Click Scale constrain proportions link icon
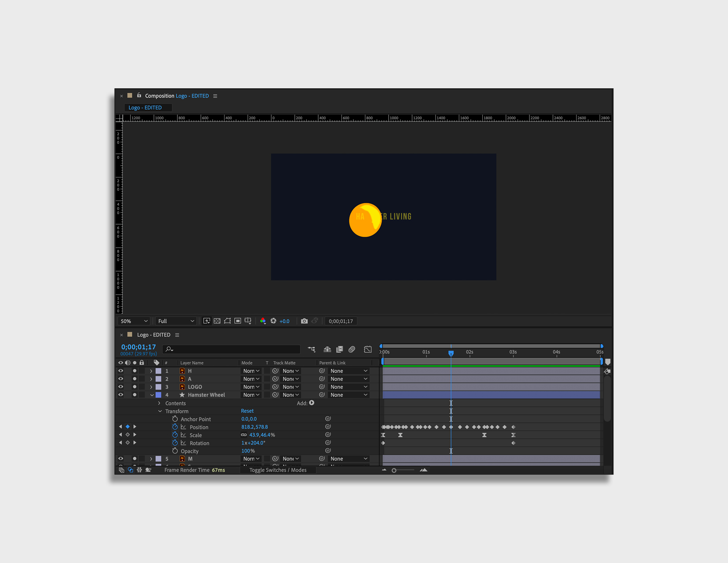Screen dimensions: 728x563 [244, 435]
